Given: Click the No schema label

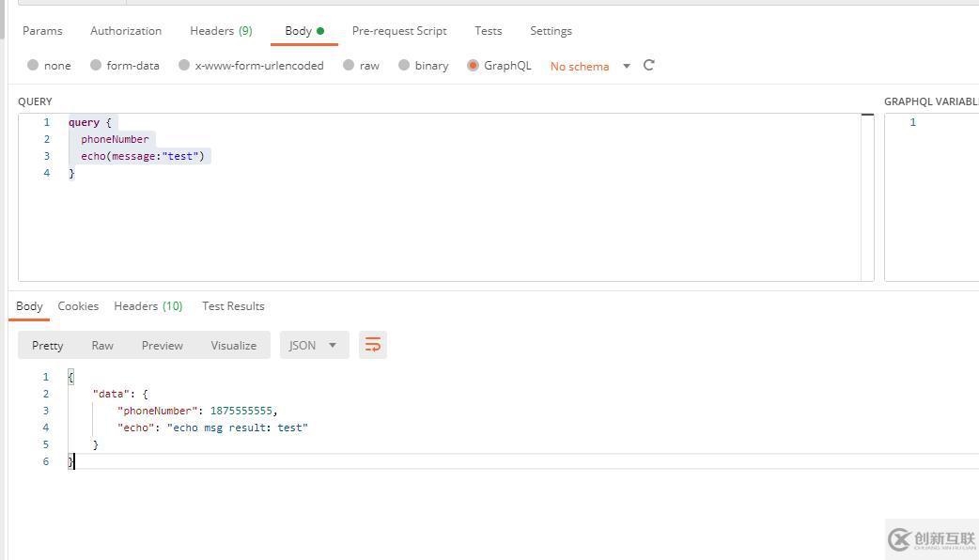Looking at the screenshot, I should click(580, 66).
